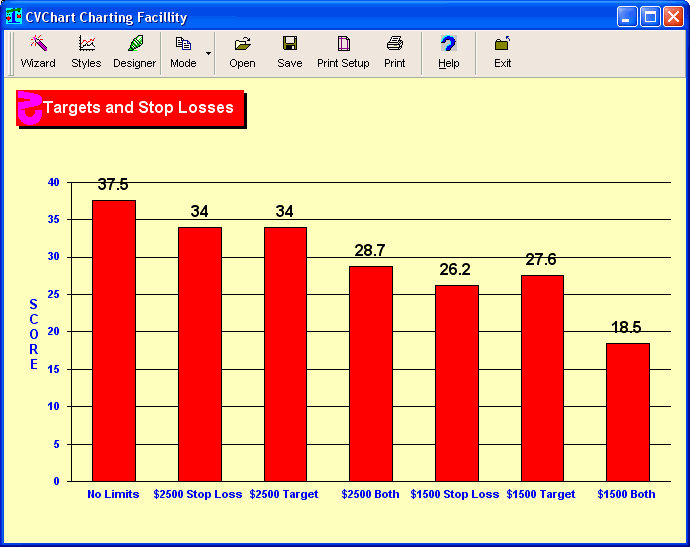
Task: Click the Styles toolbar icon
Action: [x=86, y=52]
